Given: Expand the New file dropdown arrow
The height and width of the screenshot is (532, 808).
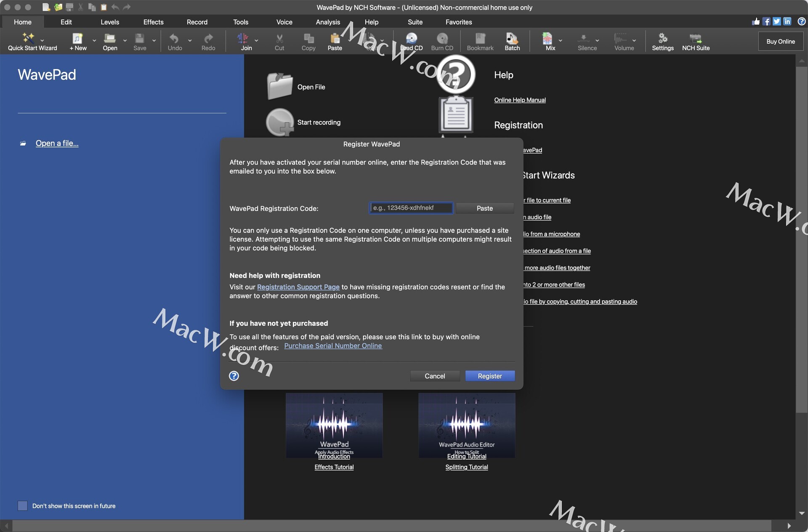Looking at the screenshot, I should [94, 41].
